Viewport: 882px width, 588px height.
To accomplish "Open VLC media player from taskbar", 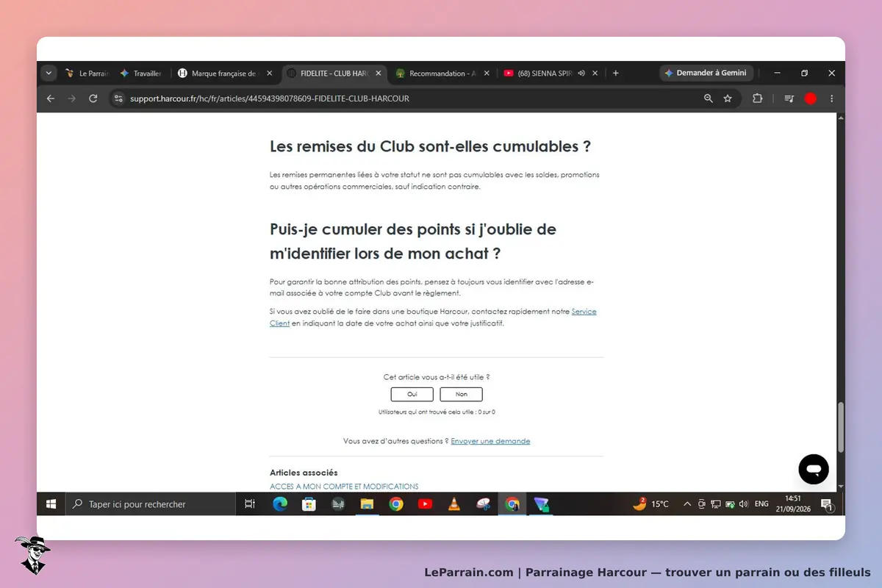I will [454, 504].
